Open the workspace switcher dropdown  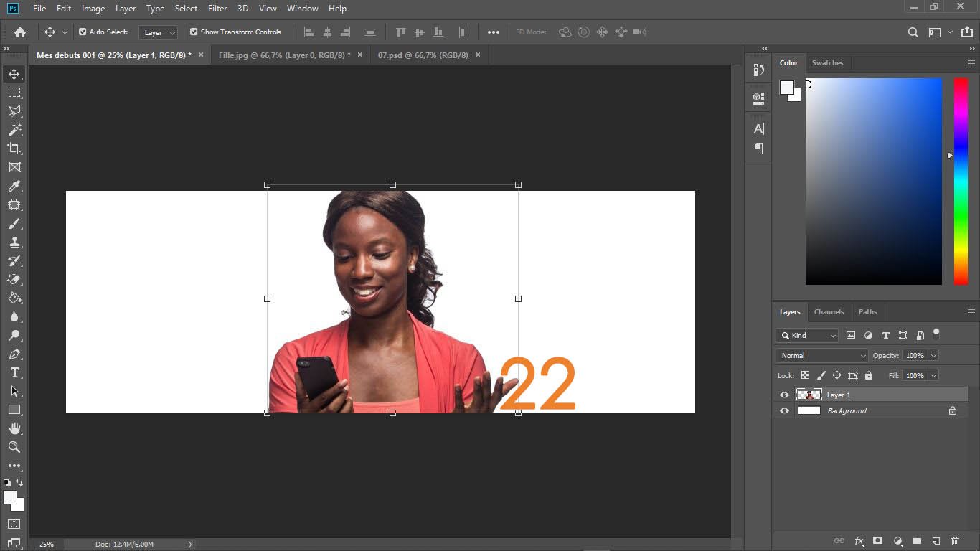tap(940, 32)
